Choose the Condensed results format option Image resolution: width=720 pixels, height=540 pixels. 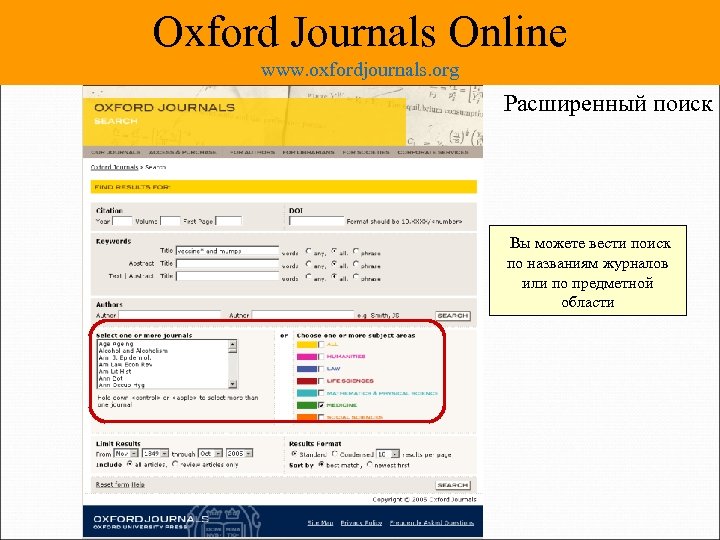(x=335, y=454)
